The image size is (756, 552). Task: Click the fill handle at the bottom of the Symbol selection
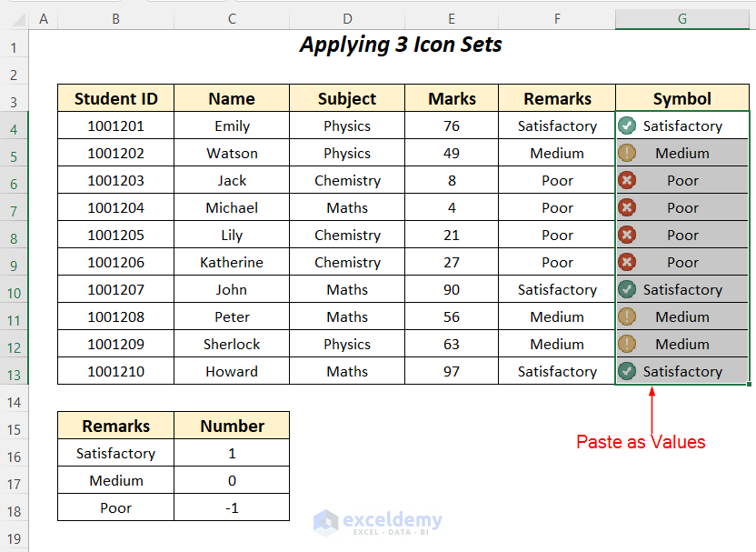749,385
